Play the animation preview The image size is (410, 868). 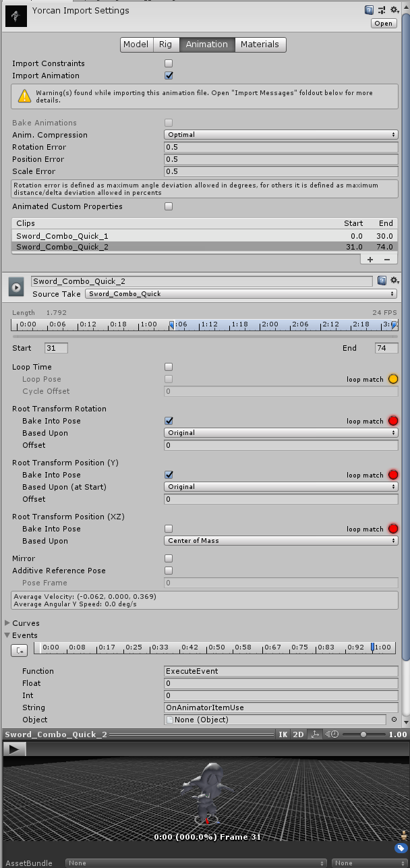[14, 749]
